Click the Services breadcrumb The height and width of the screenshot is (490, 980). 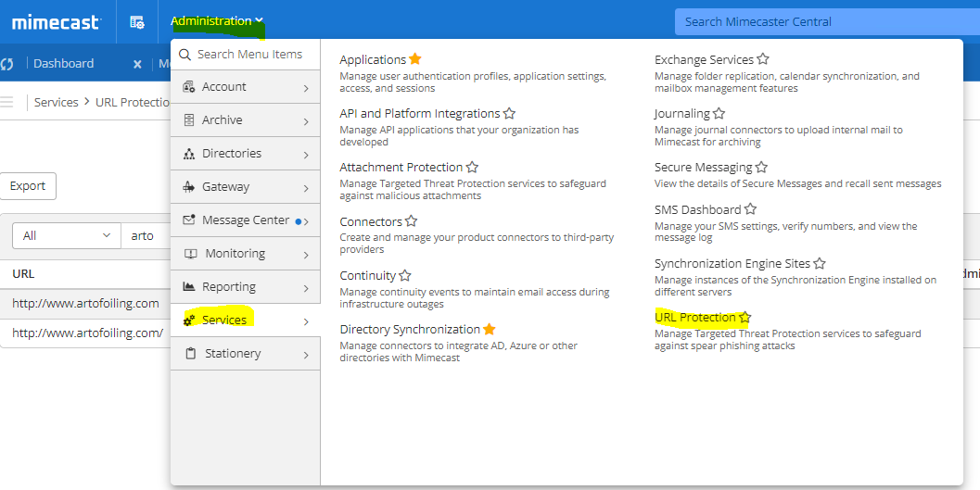57,103
